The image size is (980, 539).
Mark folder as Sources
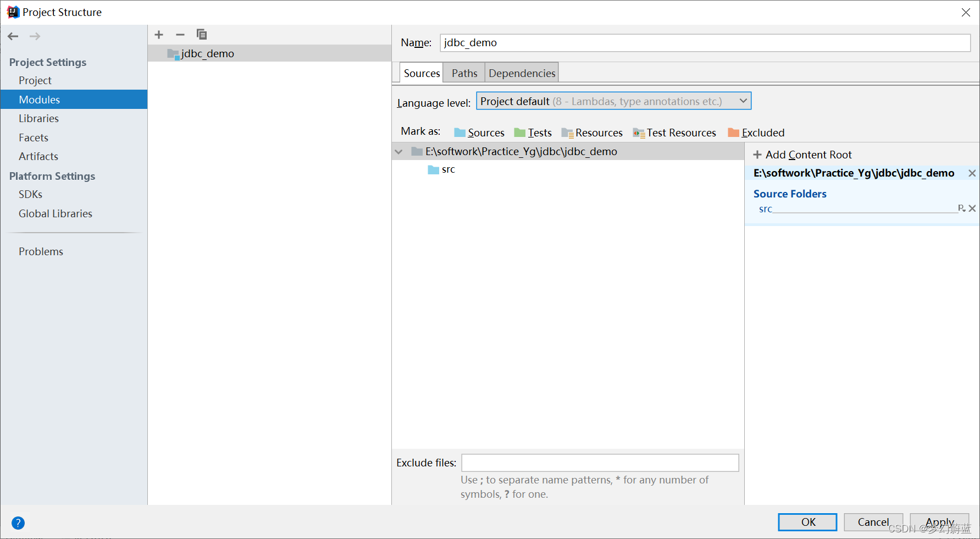click(479, 133)
